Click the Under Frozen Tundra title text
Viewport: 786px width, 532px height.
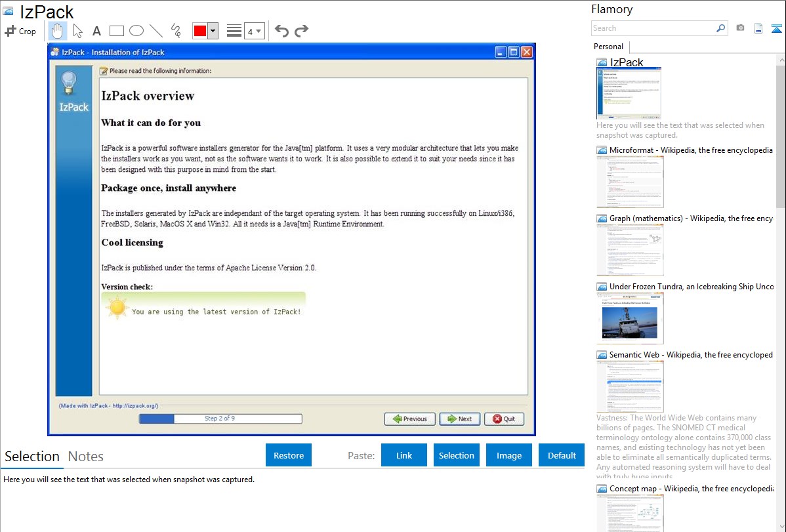click(692, 286)
